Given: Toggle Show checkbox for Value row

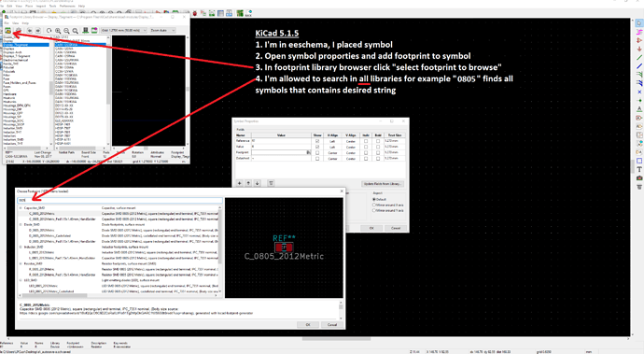Looking at the screenshot, I should 317,147.
